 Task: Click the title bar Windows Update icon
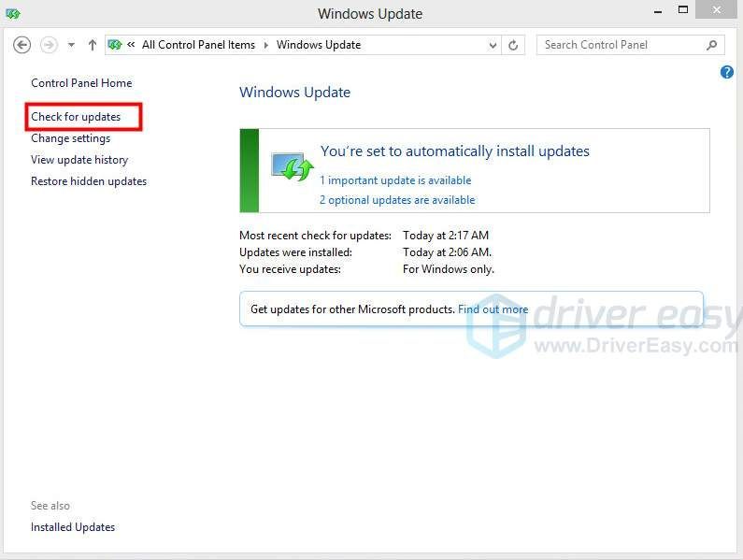[x=13, y=14]
